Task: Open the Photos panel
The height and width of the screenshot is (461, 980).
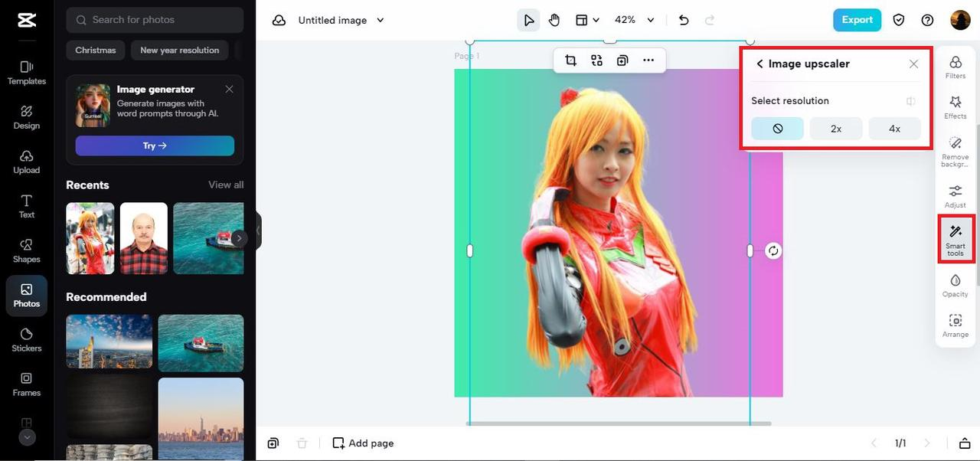Action: click(x=26, y=296)
